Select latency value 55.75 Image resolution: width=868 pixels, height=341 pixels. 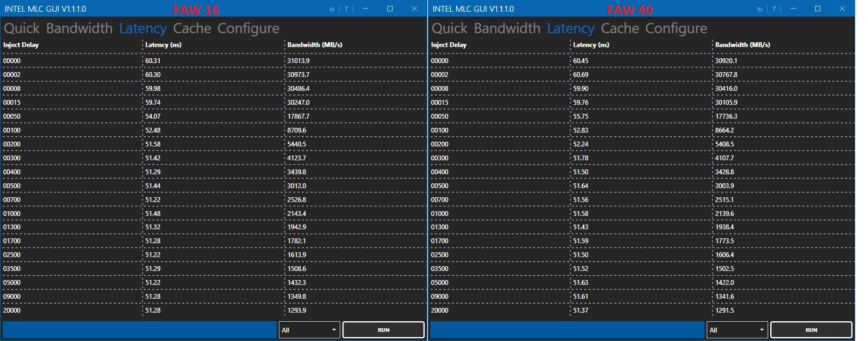click(581, 117)
